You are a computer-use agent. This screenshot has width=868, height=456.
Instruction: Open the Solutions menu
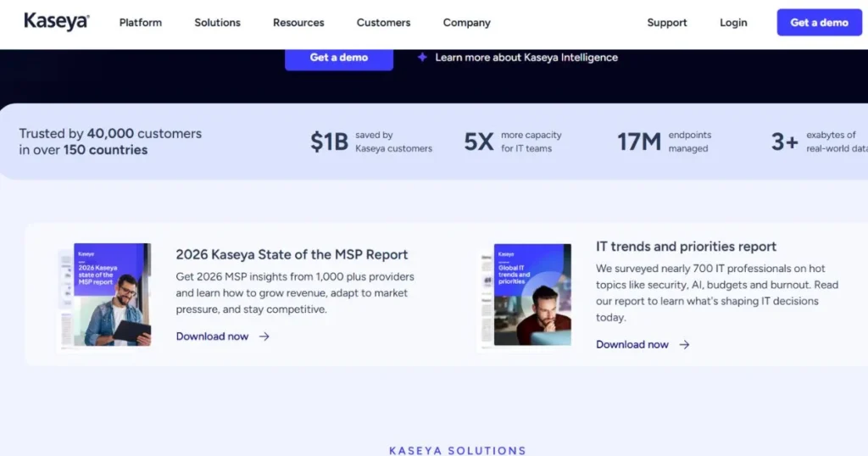pyautogui.click(x=217, y=23)
